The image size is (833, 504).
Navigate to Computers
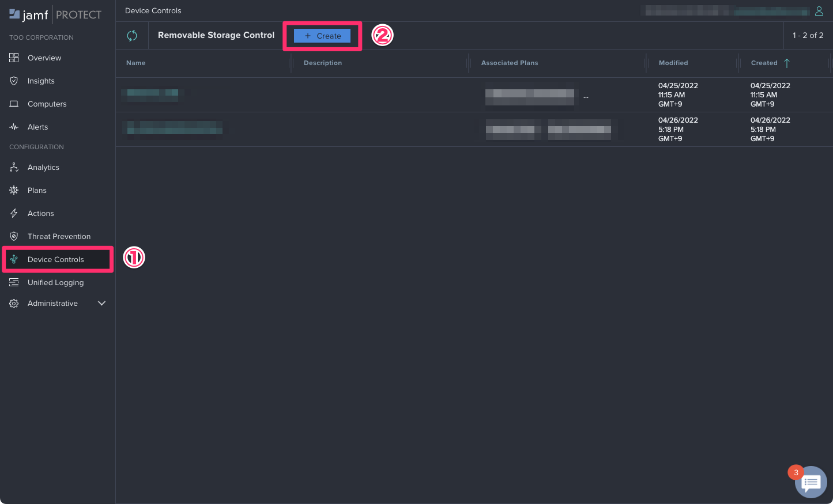(47, 104)
